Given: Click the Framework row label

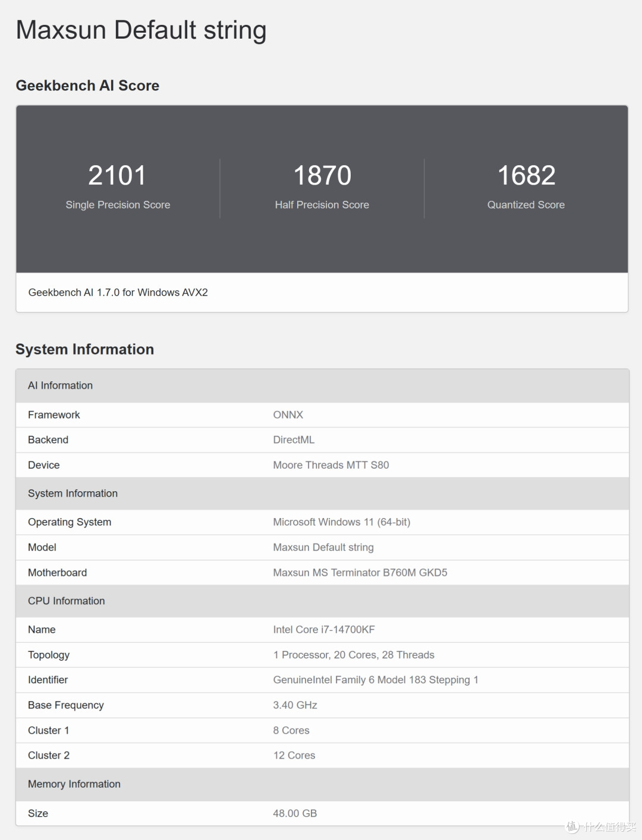Looking at the screenshot, I should pyautogui.click(x=54, y=415).
